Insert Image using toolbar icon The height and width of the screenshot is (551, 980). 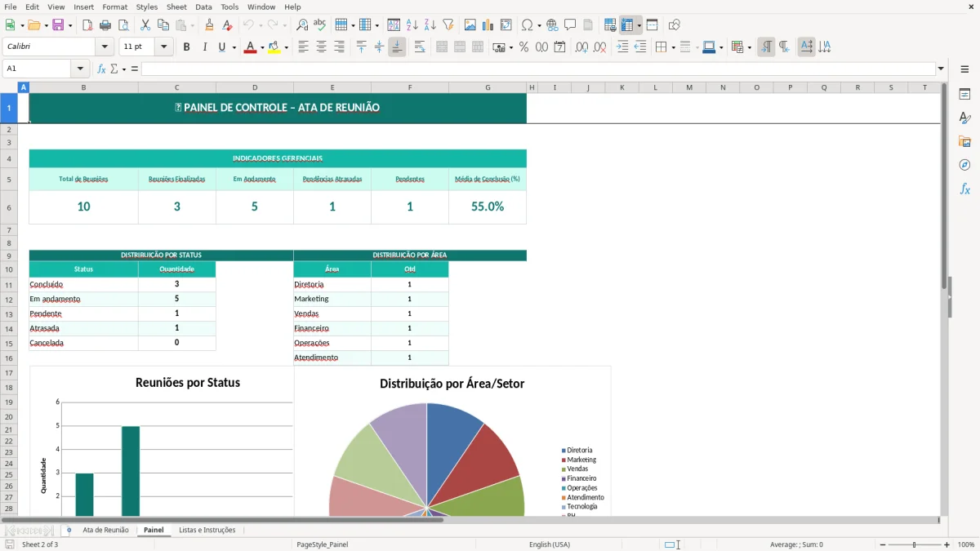tap(470, 25)
